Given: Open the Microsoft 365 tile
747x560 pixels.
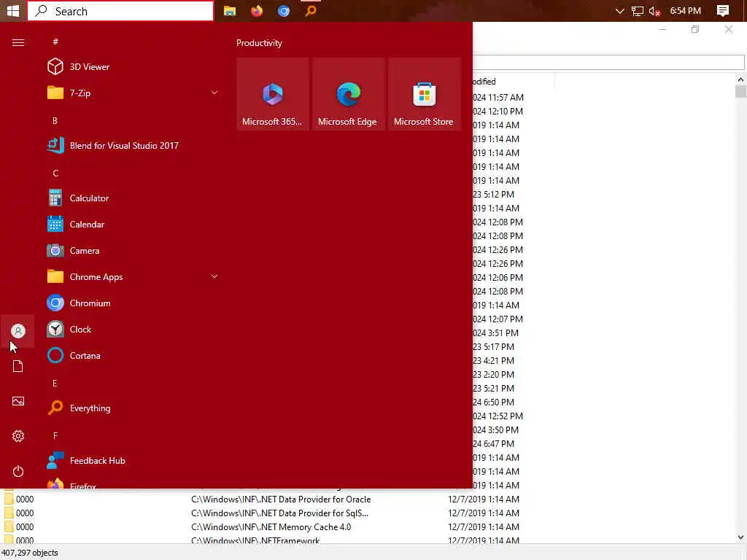Looking at the screenshot, I should click(x=273, y=94).
